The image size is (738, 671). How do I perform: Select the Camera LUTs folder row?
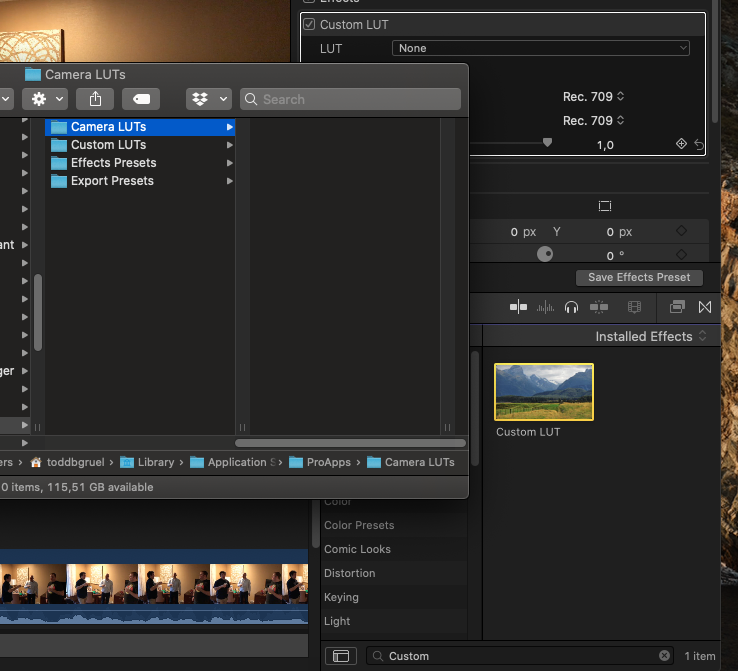point(140,127)
